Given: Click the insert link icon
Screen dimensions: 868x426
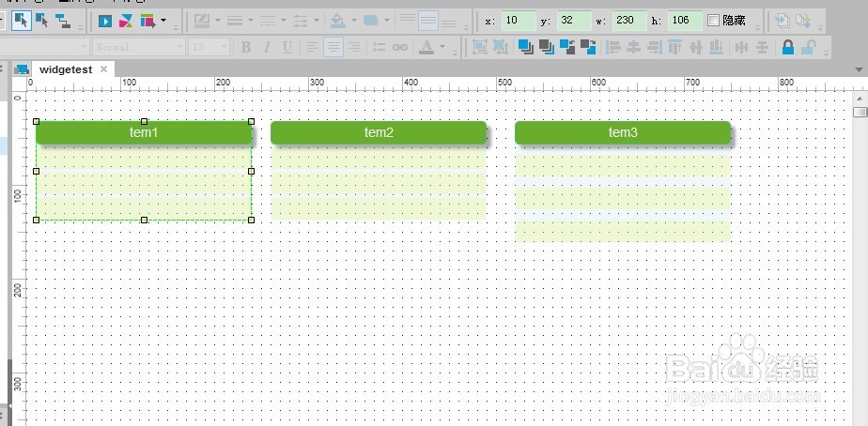Looking at the screenshot, I should [x=399, y=48].
